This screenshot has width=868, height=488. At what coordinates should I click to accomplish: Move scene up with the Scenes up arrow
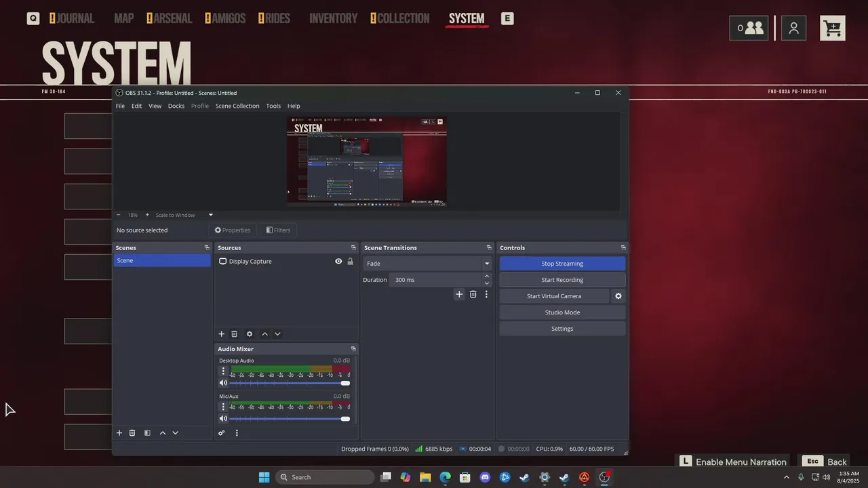[x=163, y=433]
